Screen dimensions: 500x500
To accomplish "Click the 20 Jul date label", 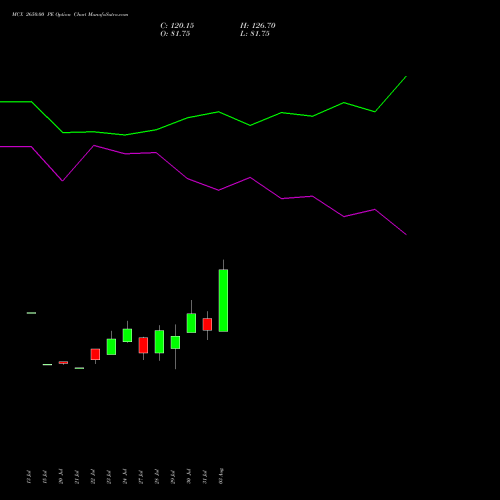I will point(61,477).
